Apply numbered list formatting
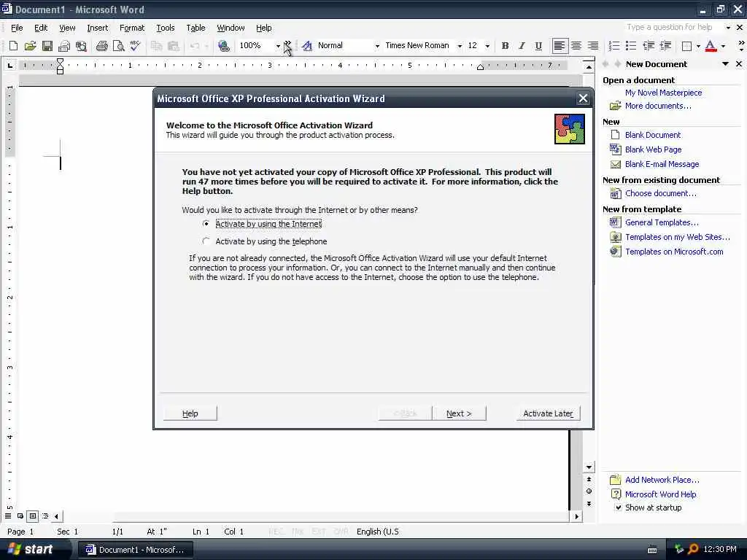 614,46
